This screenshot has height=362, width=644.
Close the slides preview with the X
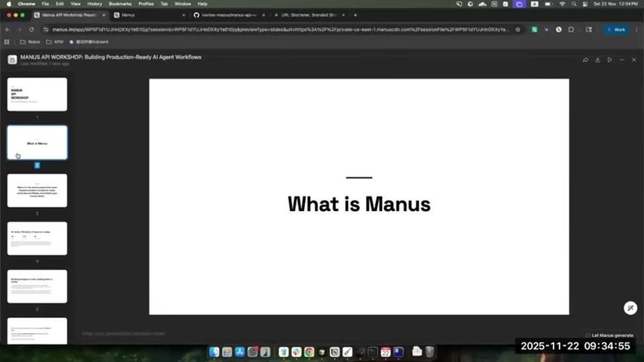point(633,60)
